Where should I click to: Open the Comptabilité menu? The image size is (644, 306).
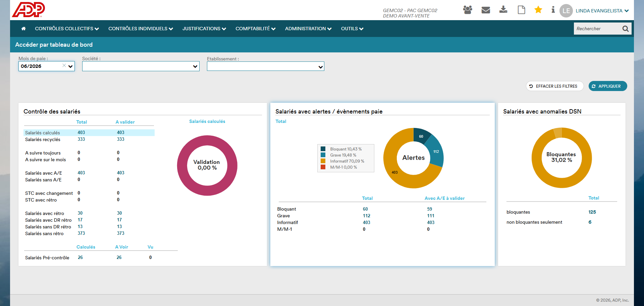point(256,29)
